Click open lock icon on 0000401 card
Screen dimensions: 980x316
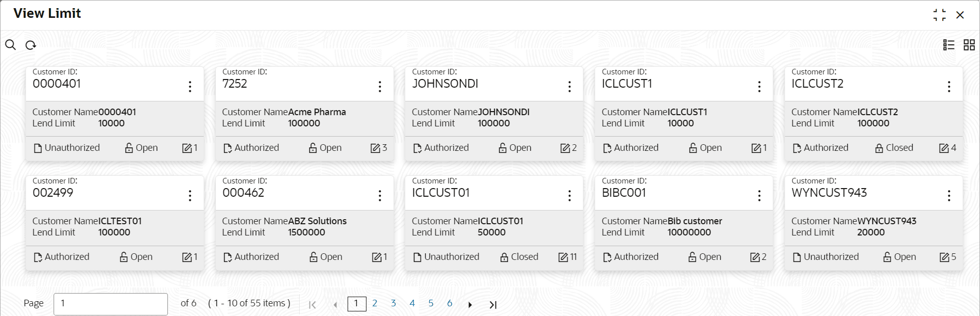(x=129, y=148)
